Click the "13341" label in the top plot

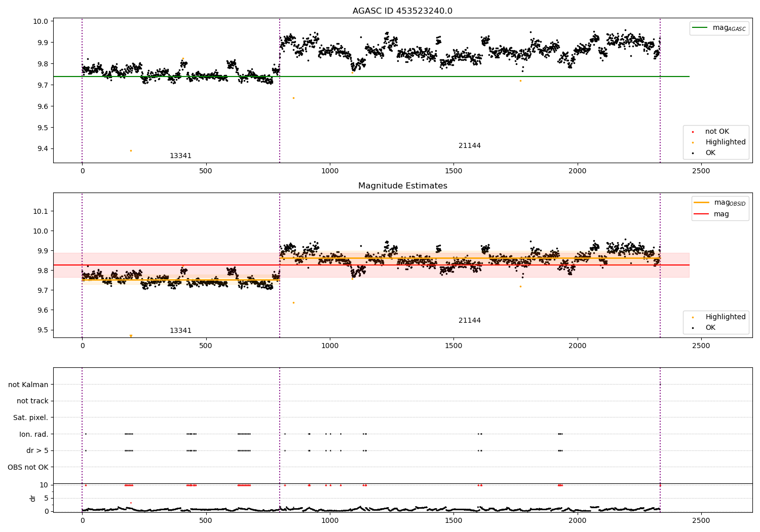coord(180,156)
